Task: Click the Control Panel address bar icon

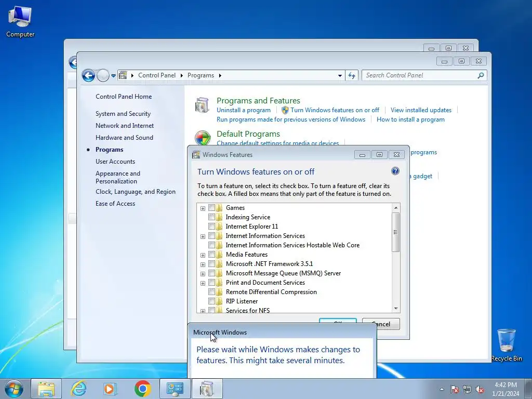Action: pos(123,75)
